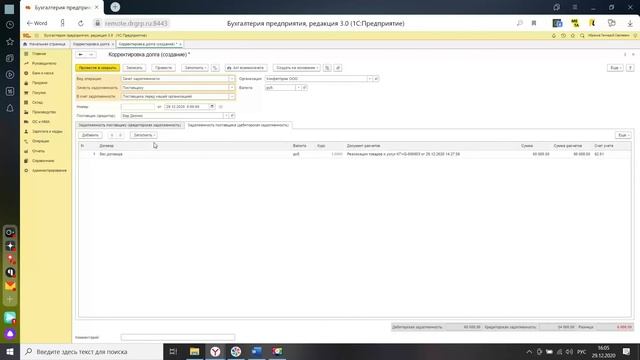Screen dimensions: 640x360
Task: Open the table Еще menu
Action: 623,135
